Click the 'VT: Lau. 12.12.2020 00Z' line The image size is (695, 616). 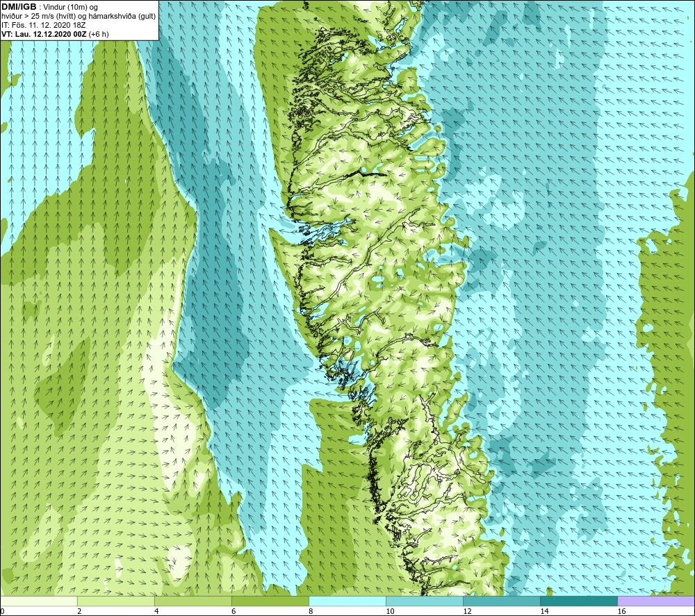[56, 34]
